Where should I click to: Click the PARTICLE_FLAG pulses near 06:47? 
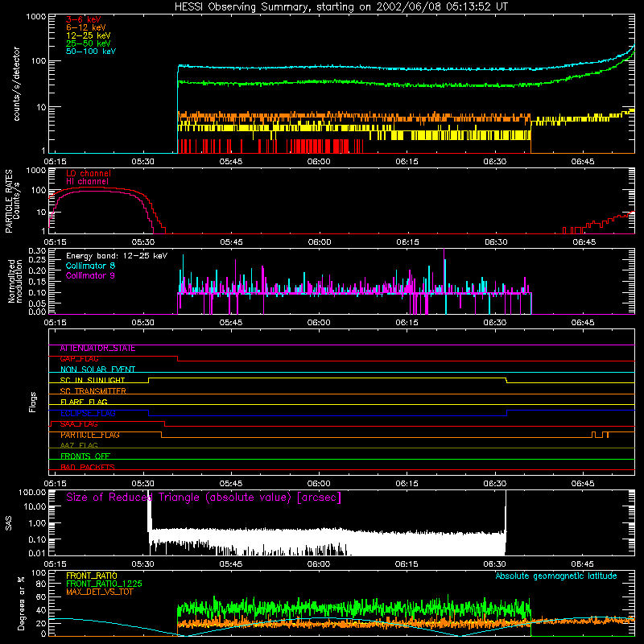(600, 435)
